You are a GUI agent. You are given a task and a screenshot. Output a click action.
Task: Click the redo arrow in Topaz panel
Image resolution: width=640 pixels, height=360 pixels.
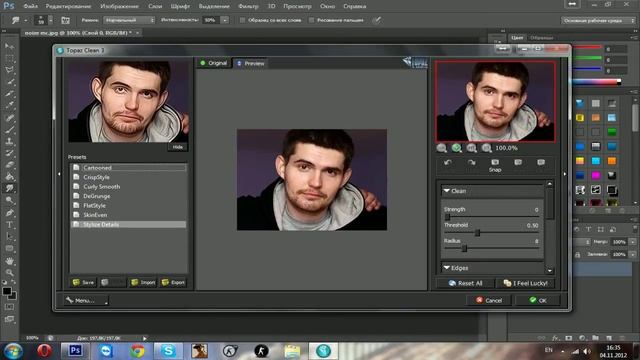[x=471, y=162]
